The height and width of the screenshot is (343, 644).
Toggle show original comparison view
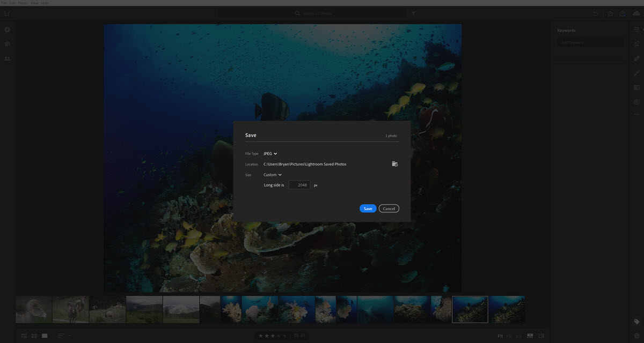coord(541,335)
